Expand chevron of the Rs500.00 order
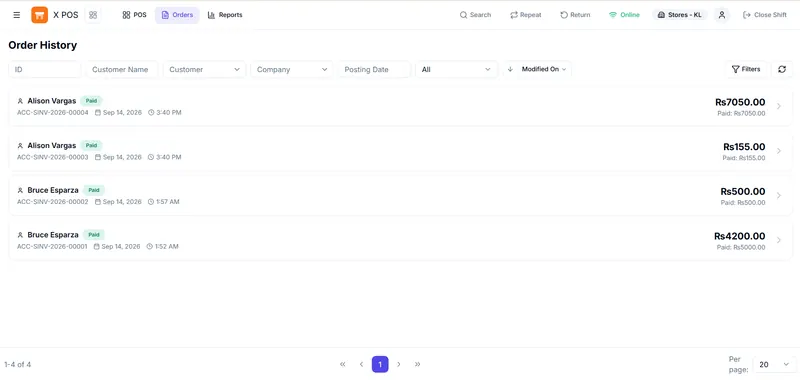The width and height of the screenshot is (800, 380). coord(779,195)
